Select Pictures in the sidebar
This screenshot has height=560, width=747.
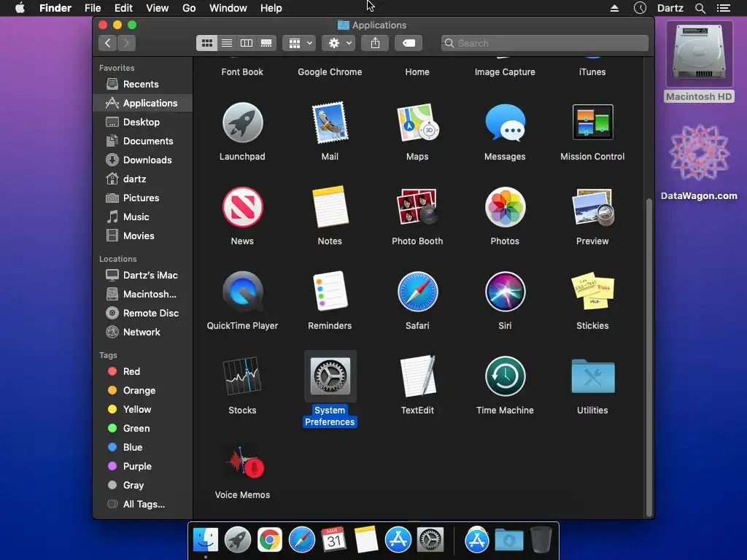[x=143, y=198]
